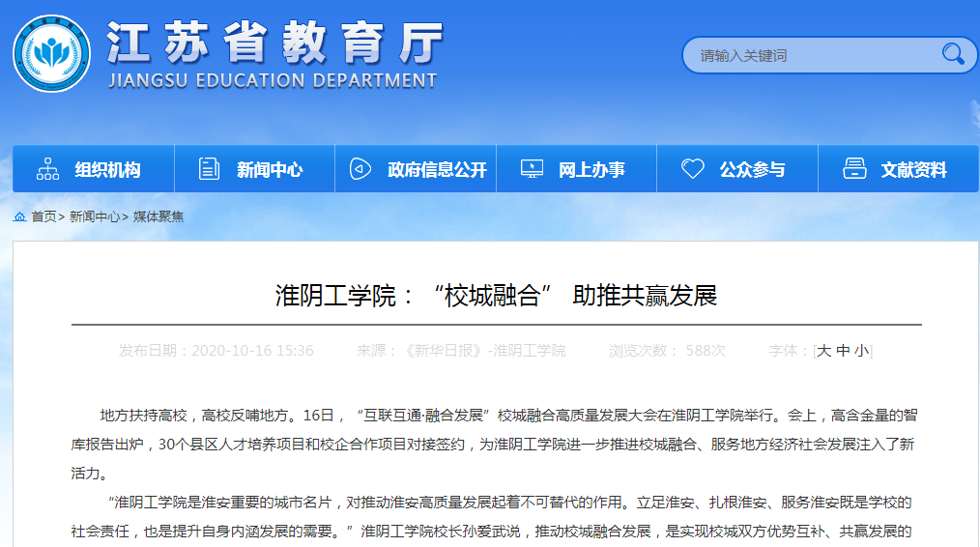Click 媒体聚焦 breadcrumb link

click(159, 216)
